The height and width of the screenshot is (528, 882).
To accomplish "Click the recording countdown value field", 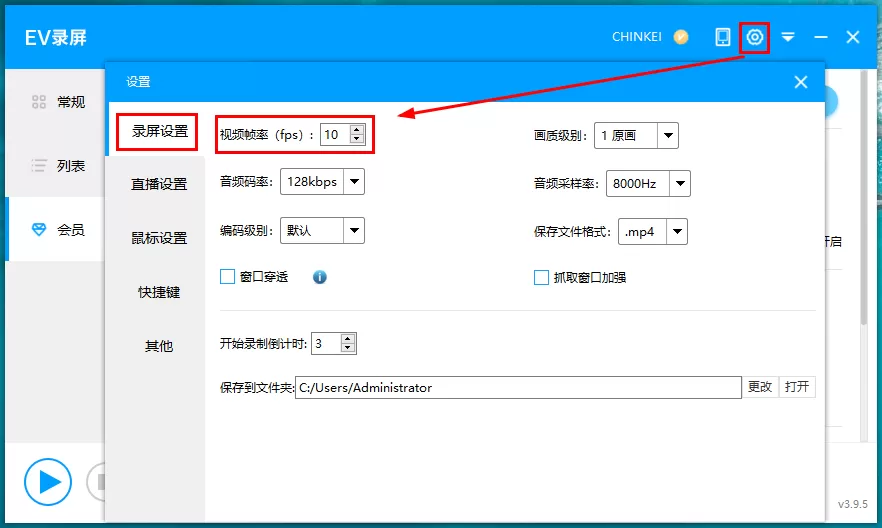I will (326, 343).
